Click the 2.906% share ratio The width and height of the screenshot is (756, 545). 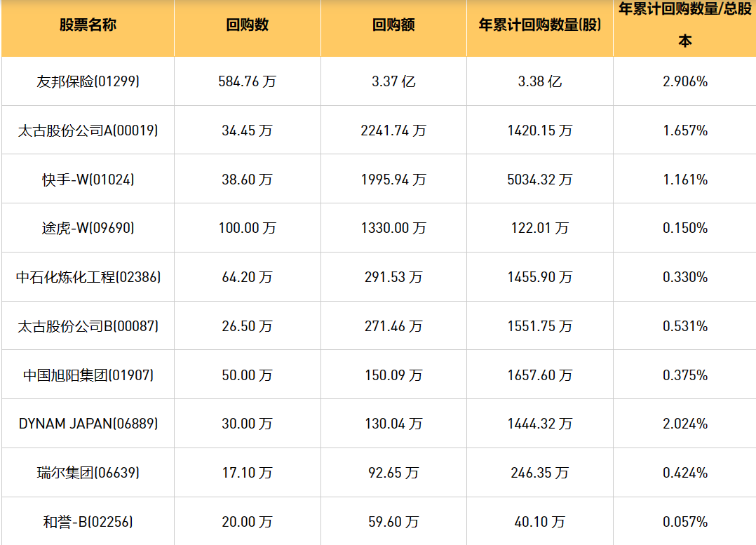point(685,81)
